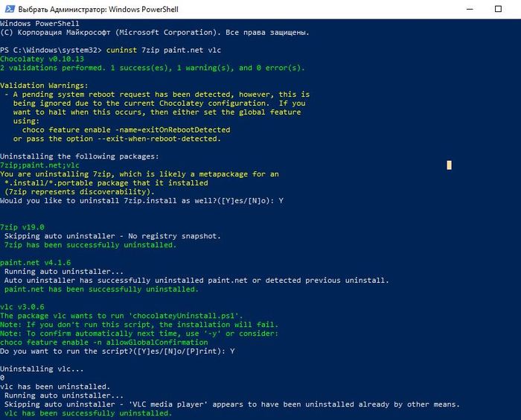This screenshot has height=420, width=521.
Task: Click the PowerShell icon in title bar
Action: tap(10, 9)
